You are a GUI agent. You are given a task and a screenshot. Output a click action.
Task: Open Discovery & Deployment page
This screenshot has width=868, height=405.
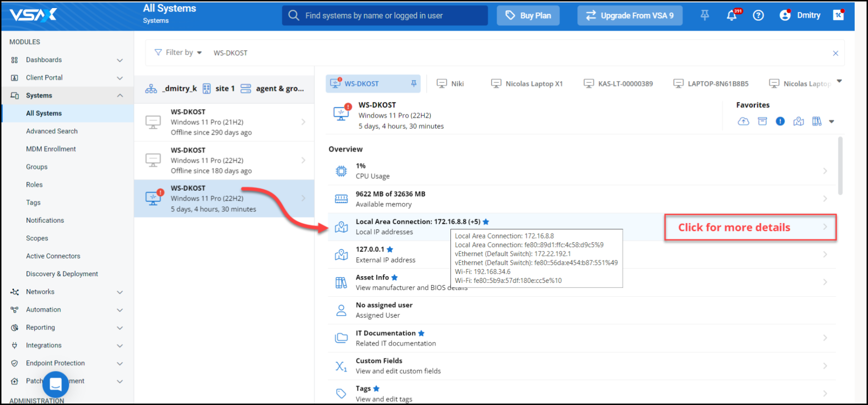click(x=62, y=274)
